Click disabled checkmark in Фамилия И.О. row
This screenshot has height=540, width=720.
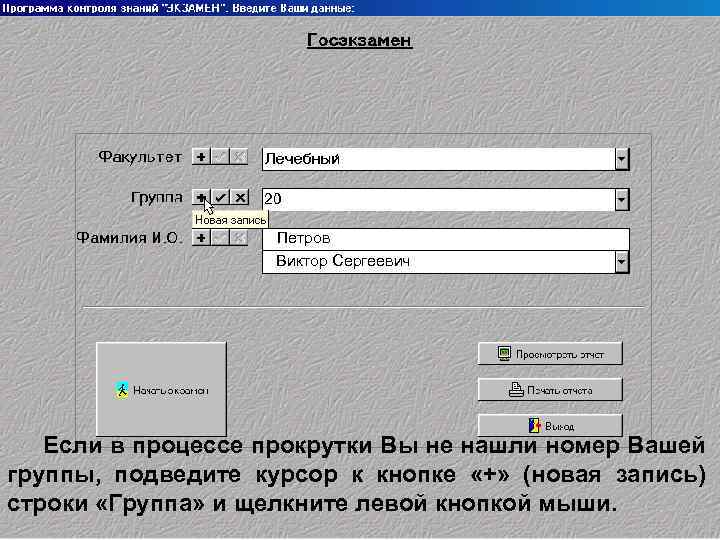pos(220,238)
